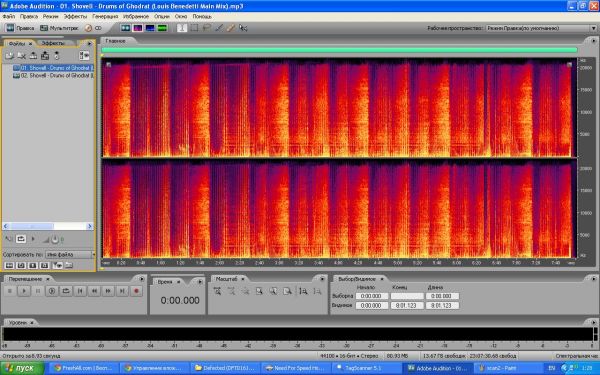The height and width of the screenshot is (375, 600).
Task: Open Selection/View panel options arrow menu
Action: click(593, 279)
